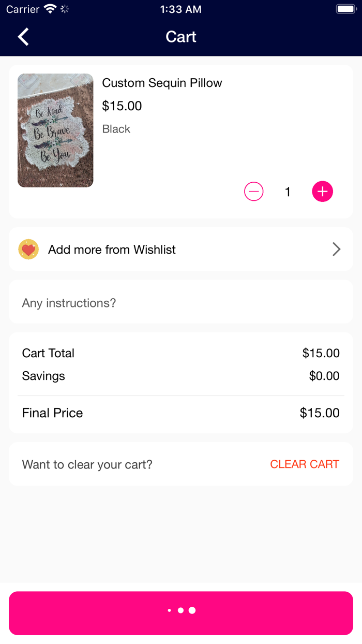The height and width of the screenshot is (644, 362).
Task: Click the network activity spinner icon
Action: click(x=65, y=9)
